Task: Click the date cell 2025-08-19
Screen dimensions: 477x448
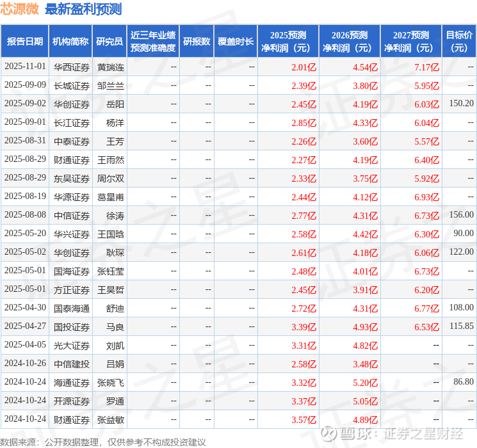Action: [25, 196]
